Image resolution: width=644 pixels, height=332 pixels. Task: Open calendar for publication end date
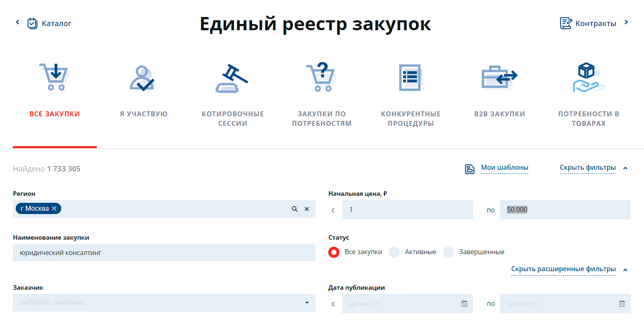click(x=622, y=303)
